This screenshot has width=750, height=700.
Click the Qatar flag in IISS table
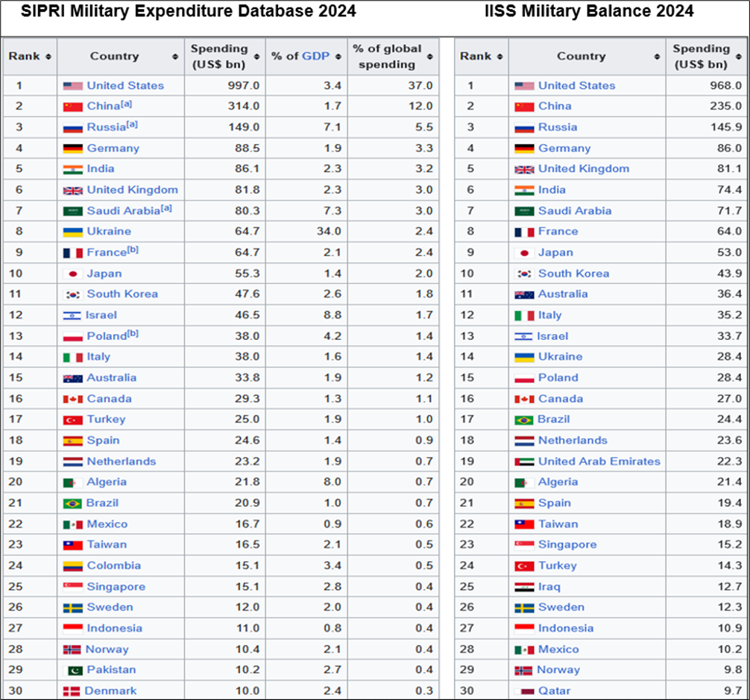524,691
